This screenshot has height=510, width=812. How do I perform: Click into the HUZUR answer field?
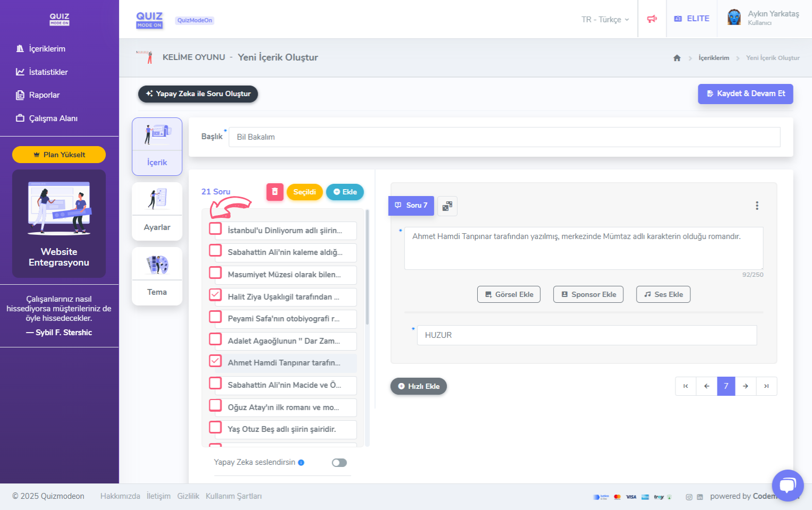point(587,335)
